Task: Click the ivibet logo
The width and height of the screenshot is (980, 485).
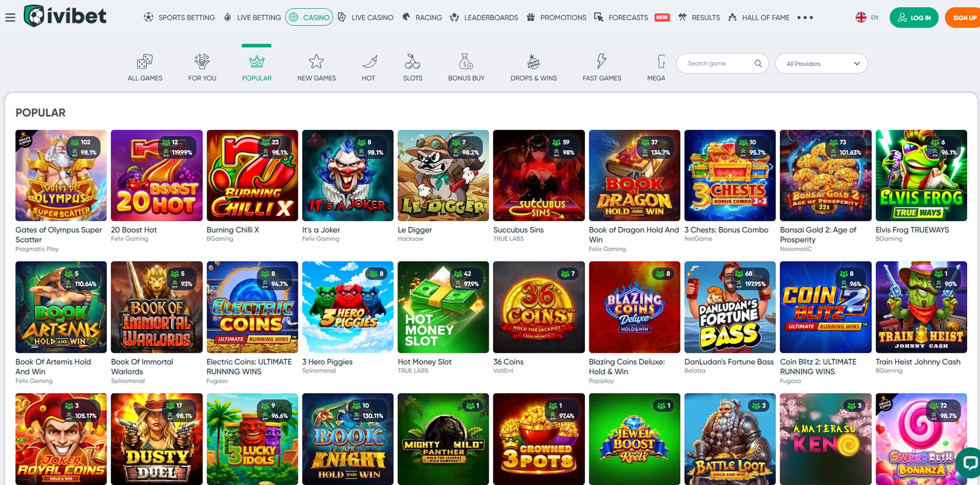Action: pos(65,16)
